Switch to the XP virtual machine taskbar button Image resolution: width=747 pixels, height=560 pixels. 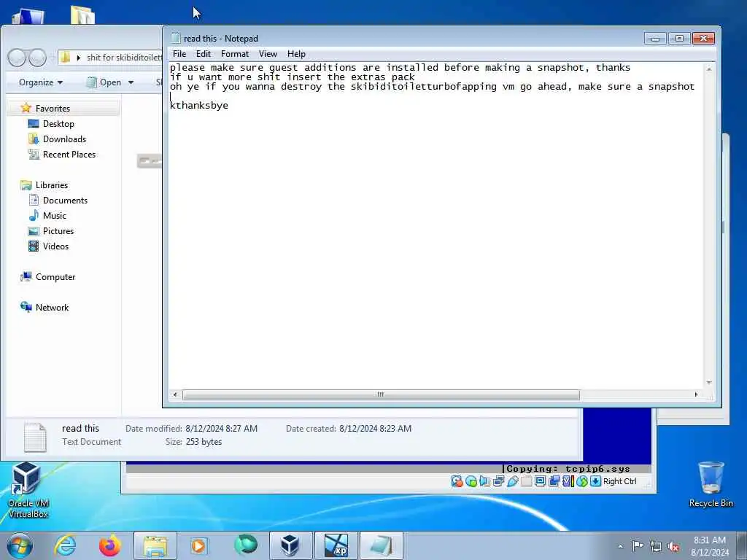click(336, 545)
